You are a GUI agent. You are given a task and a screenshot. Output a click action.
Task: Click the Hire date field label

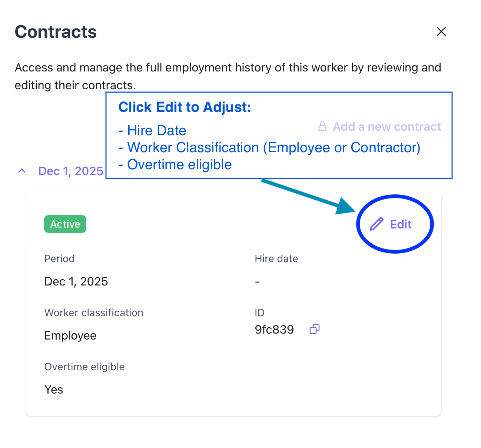[x=276, y=258]
